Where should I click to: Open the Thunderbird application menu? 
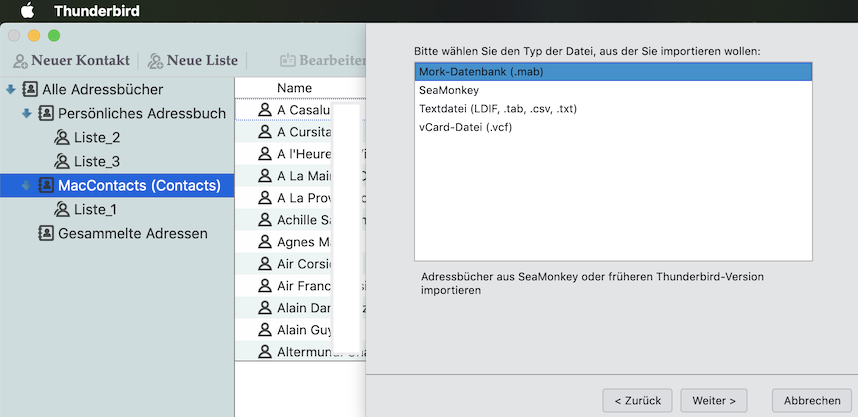[96, 12]
